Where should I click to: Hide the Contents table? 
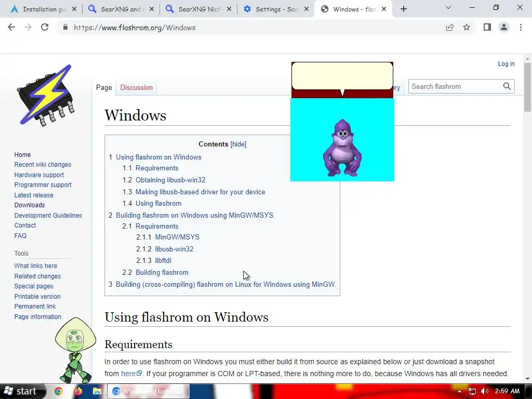[x=238, y=144]
